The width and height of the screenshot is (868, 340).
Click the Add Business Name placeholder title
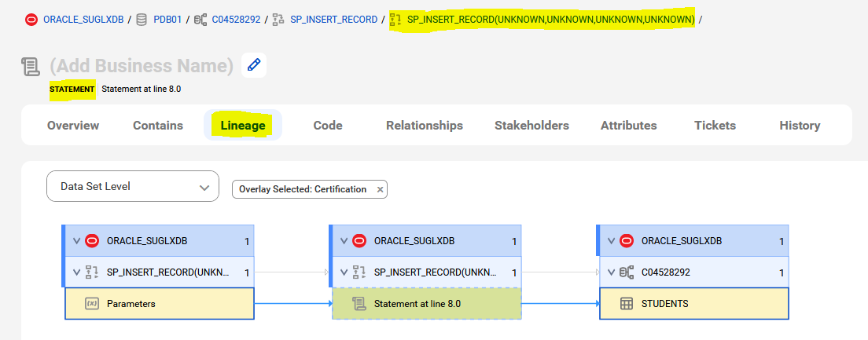click(142, 66)
